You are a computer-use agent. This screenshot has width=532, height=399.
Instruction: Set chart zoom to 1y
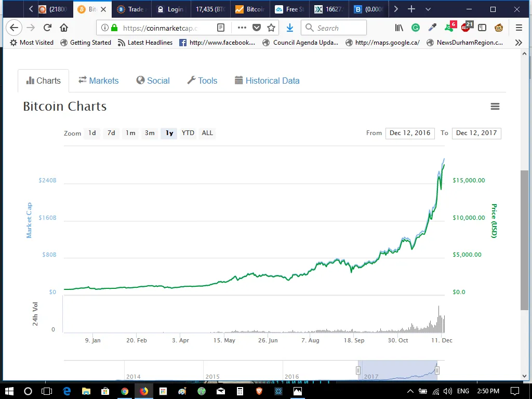click(169, 133)
